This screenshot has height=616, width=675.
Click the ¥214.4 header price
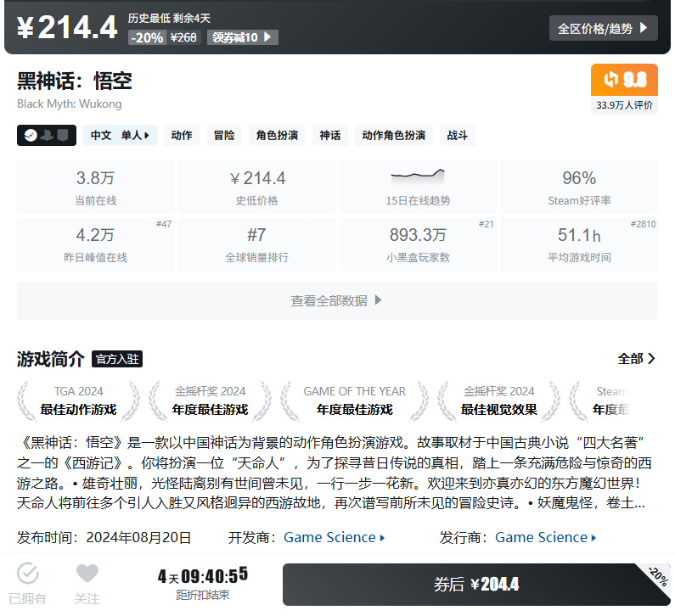coord(67,27)
